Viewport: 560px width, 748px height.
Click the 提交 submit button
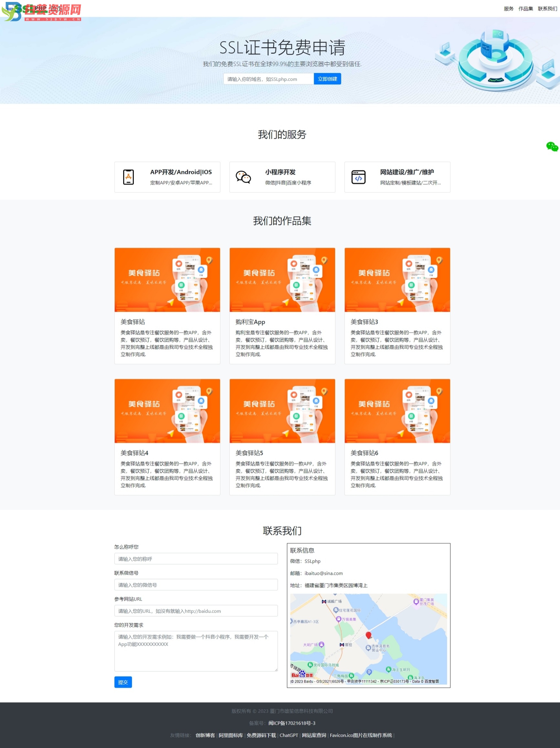pos(123,682)
